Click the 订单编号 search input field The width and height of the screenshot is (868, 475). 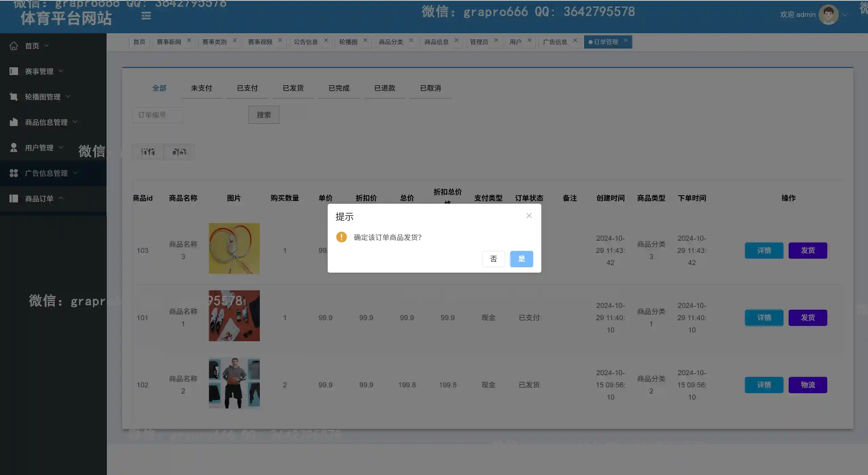point(157,115)
